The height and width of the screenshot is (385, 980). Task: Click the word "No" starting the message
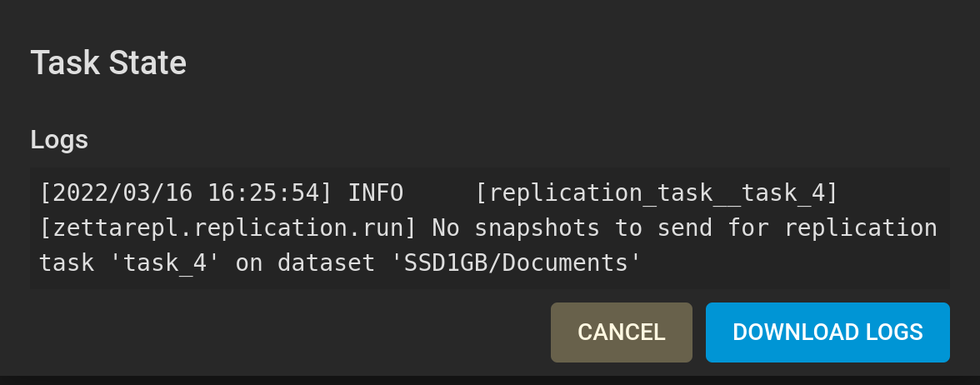[x=446, y=228]
